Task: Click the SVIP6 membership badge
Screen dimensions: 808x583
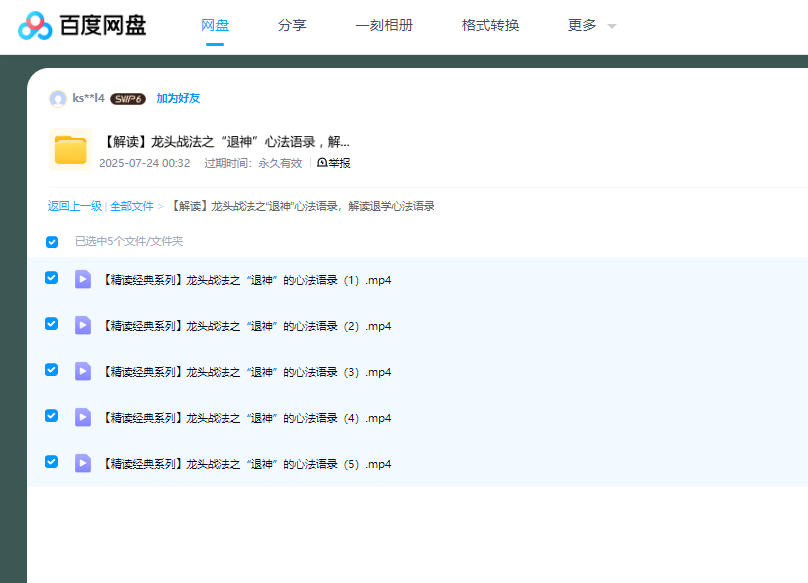Action: (x=128, y=99)
